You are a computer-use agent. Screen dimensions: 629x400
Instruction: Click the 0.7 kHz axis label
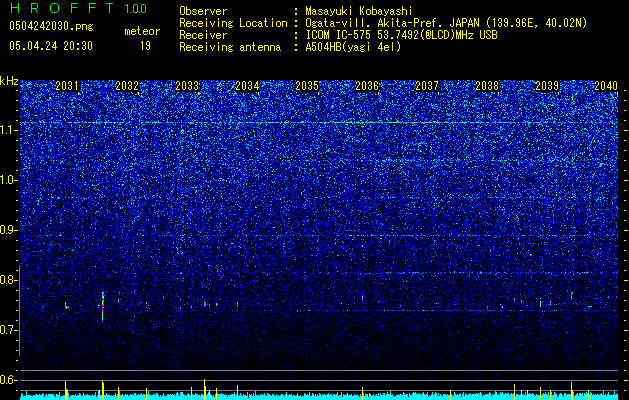click(x=9, y=330)
